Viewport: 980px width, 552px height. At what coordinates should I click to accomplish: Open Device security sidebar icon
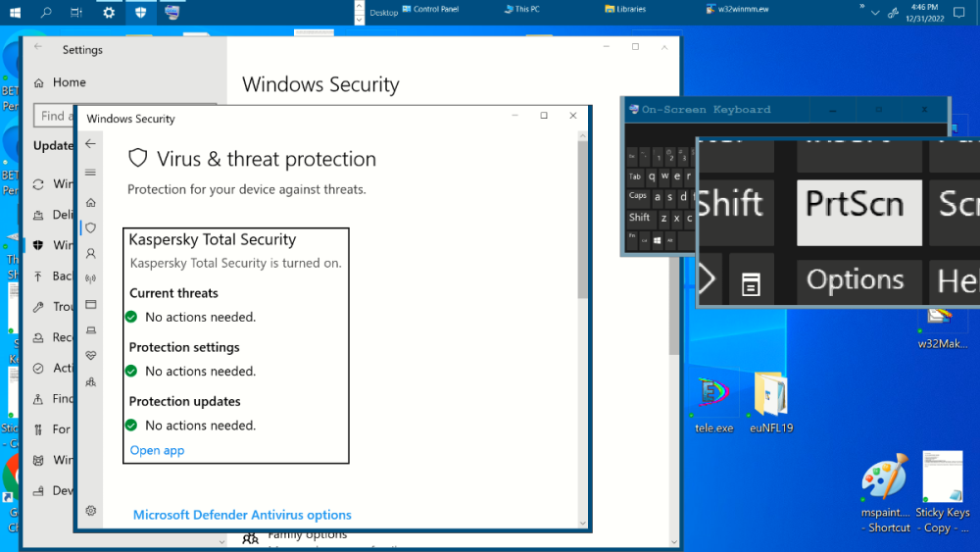point(90,330)
